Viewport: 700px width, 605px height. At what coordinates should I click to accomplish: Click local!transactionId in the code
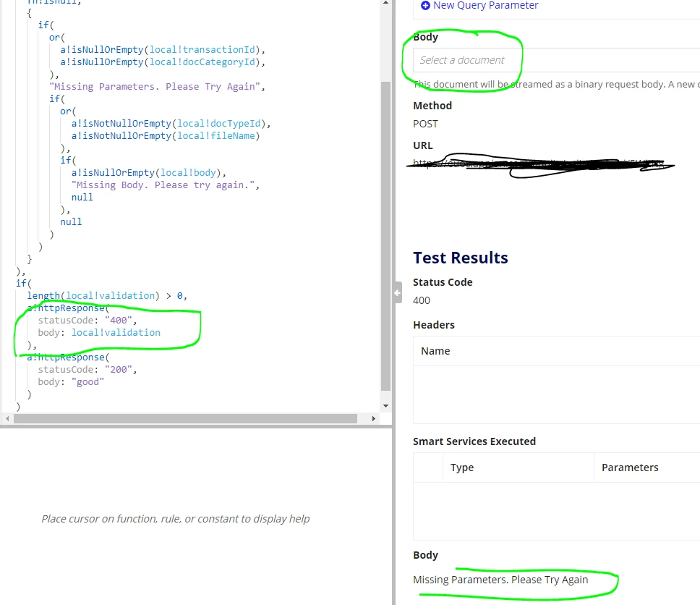point(202,50)
